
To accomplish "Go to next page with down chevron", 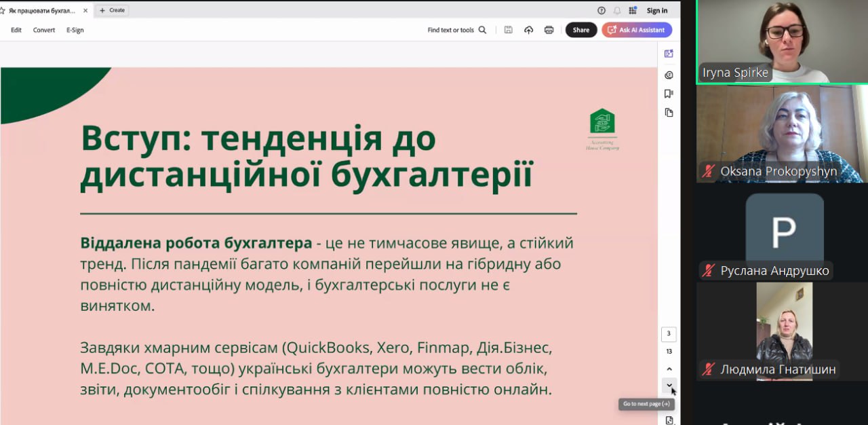I will (669, 386).
